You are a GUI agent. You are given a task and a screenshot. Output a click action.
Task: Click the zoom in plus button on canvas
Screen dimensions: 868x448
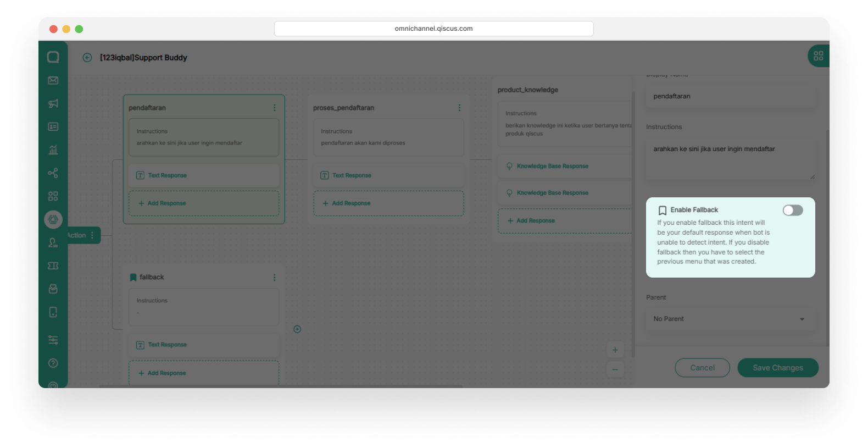(x=615, y=350)
